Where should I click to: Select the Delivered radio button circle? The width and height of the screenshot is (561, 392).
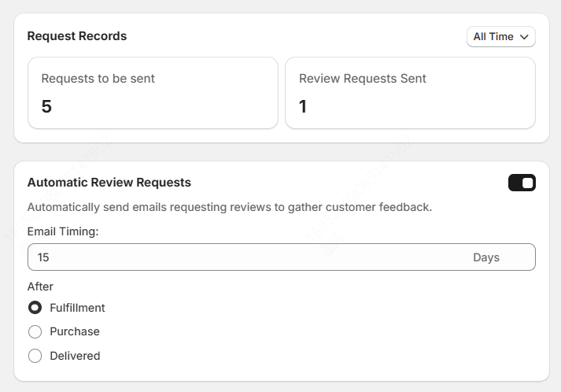click(35, 356)
